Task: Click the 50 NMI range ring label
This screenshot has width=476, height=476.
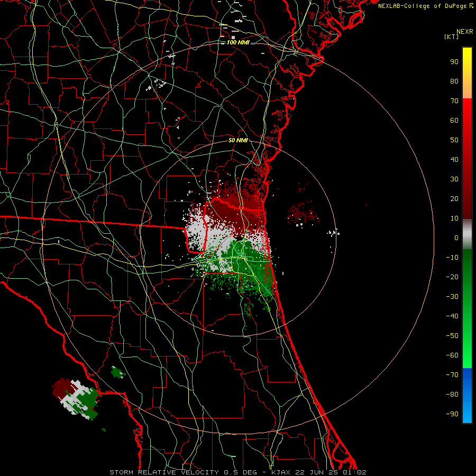Action: click(x=238, y=140)
